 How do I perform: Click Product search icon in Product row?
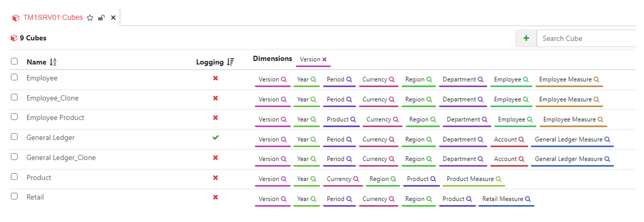(x=433, y=179)
